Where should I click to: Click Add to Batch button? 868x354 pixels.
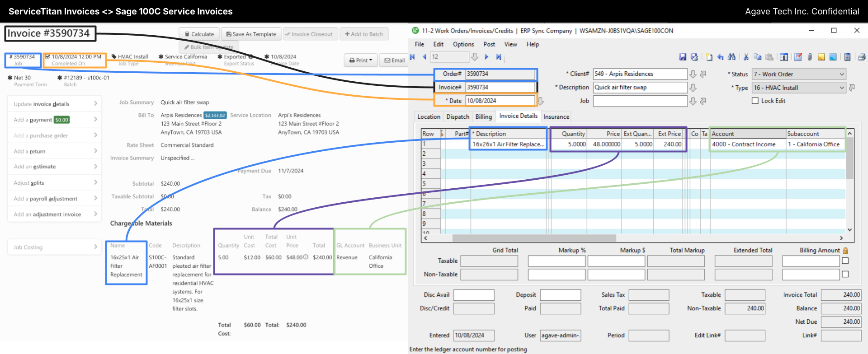363,34
